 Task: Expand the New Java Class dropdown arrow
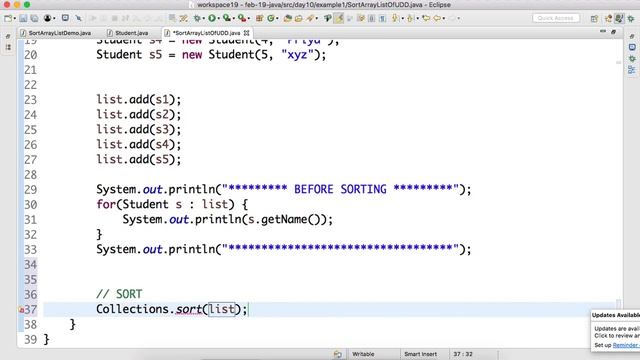tap(277, 18)
